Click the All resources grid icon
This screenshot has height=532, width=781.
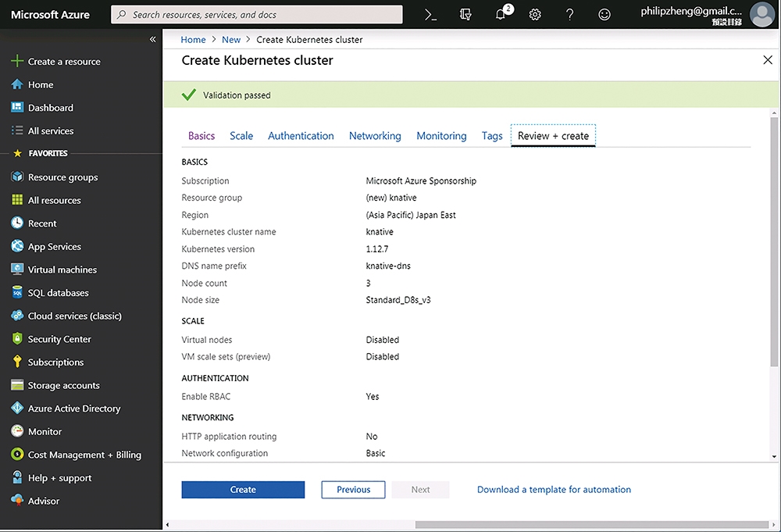point(17,200)
